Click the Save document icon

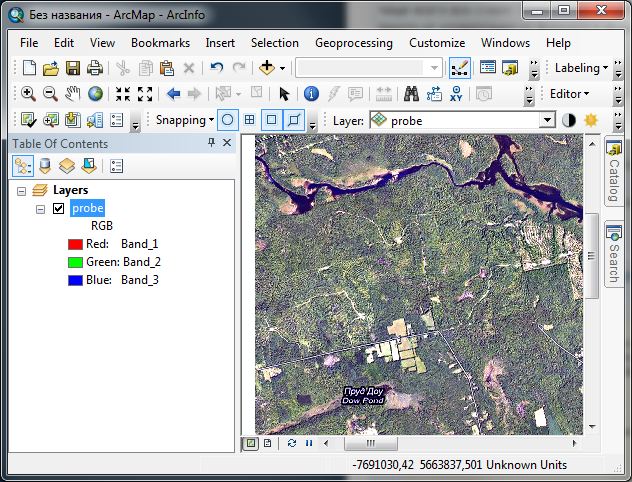pyautogui.click(x=73, y=68)
